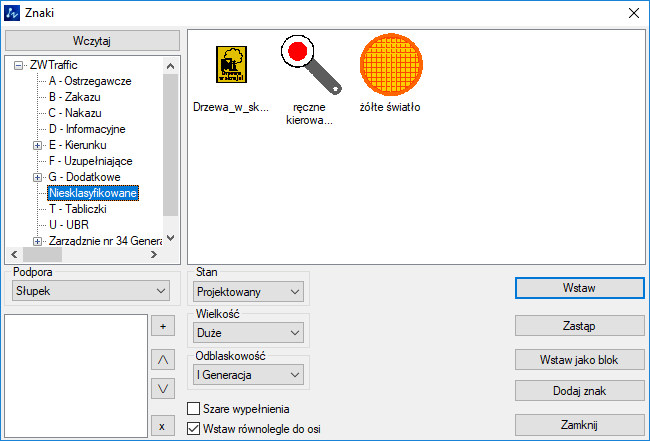Select the Drzewa_w_skrajni tree sign icon
Viewport: 650px width, 441px height.
coord(232,66)
